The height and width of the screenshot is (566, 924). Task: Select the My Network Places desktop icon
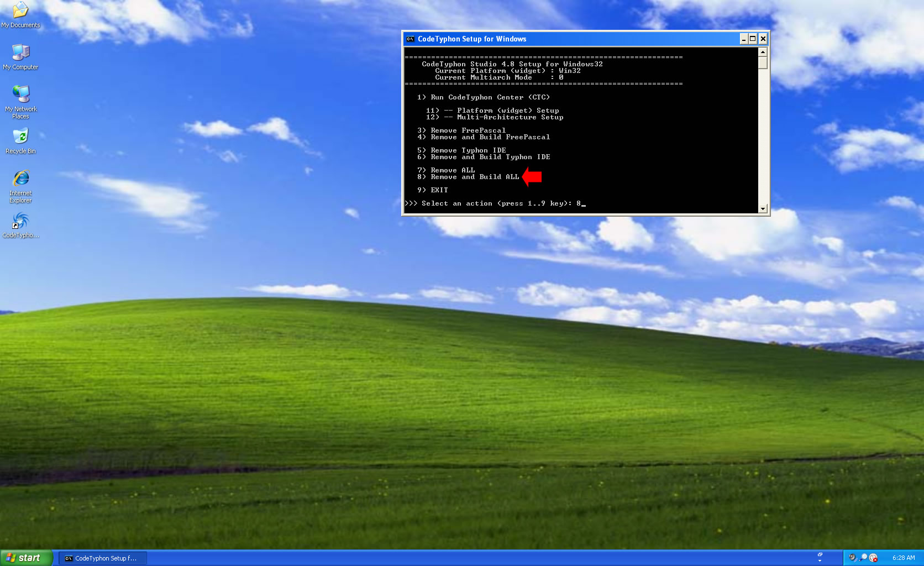click(20, 102)
